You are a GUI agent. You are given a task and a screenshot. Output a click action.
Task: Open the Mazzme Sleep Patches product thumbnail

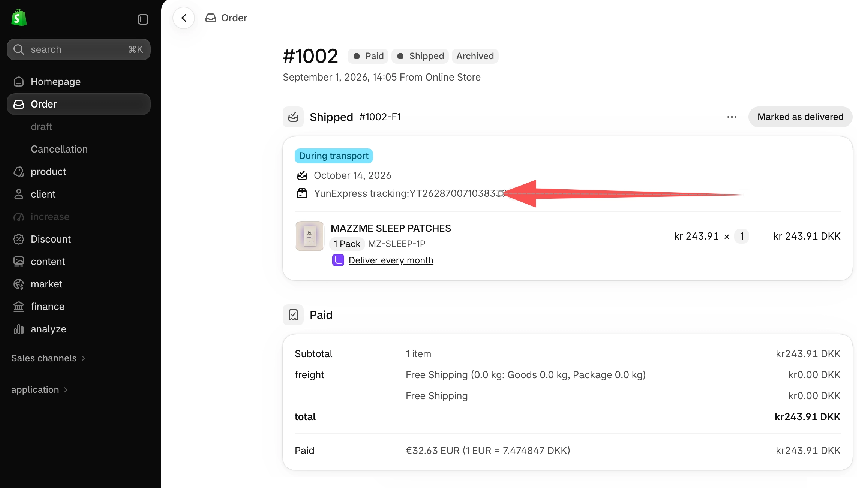[309, 236]
